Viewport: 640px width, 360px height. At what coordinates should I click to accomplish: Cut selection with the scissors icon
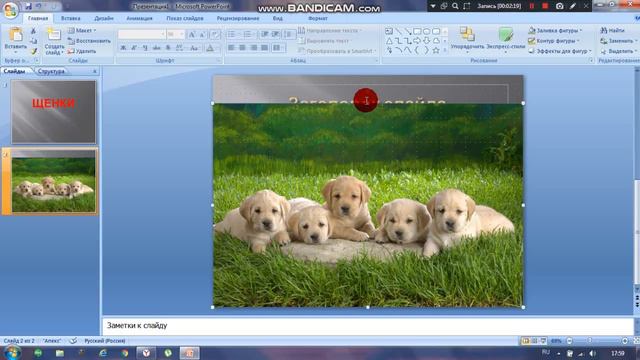tap(33, 31)
